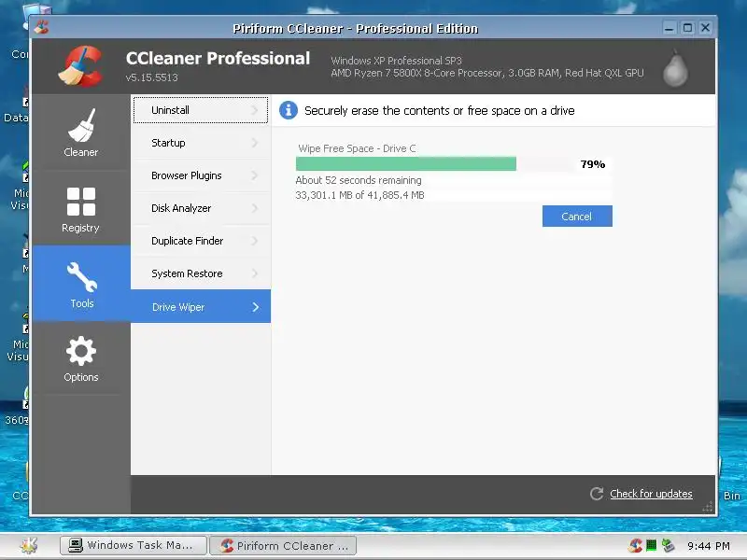Click the green Task Manager tray icon
This screenshot has width=747, height=560.
click(x=651, y=545)
